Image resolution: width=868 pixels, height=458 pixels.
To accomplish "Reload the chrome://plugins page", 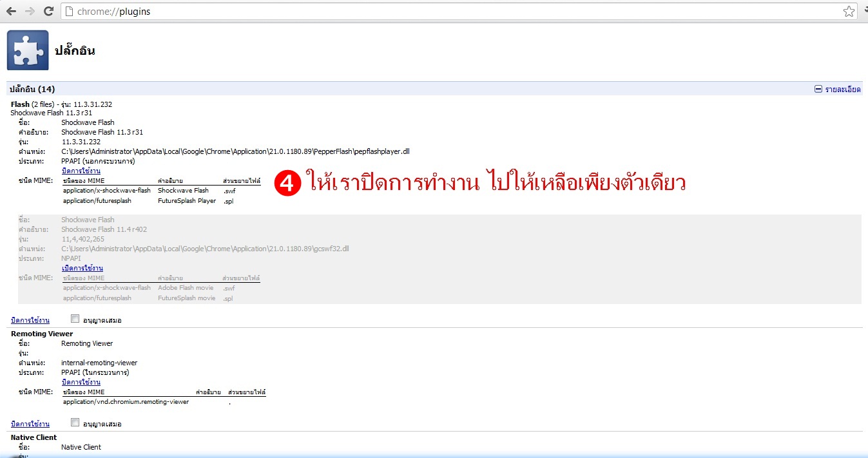I will (x=48, y=12).
